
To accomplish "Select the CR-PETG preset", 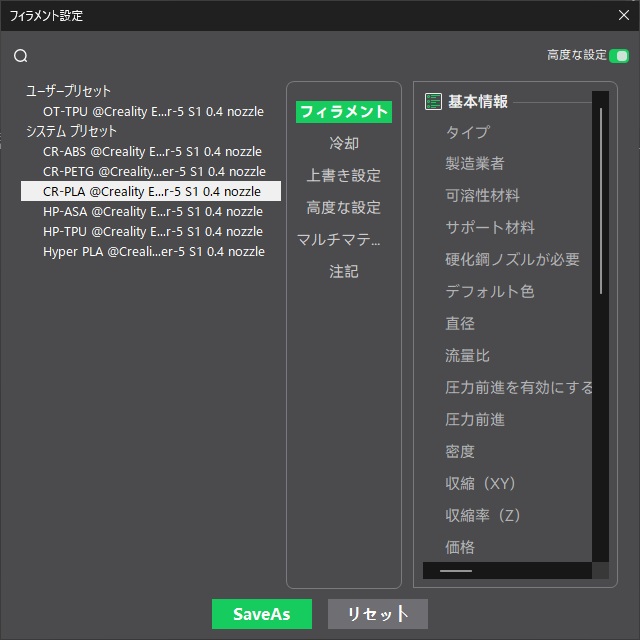I will (154, 171).
